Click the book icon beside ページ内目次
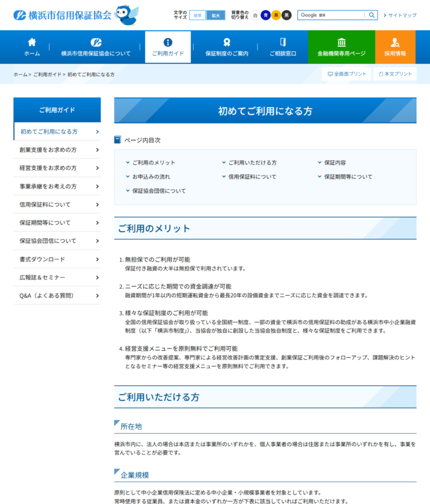The height and width of the screenshot is (504, 430). pyautogui.click(x=118, y=140)
